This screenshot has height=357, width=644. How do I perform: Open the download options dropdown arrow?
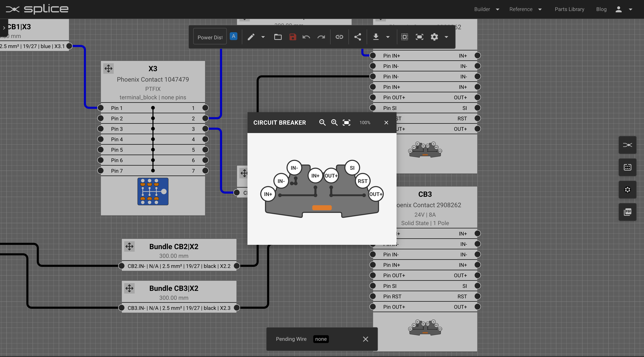pos(388,37)
